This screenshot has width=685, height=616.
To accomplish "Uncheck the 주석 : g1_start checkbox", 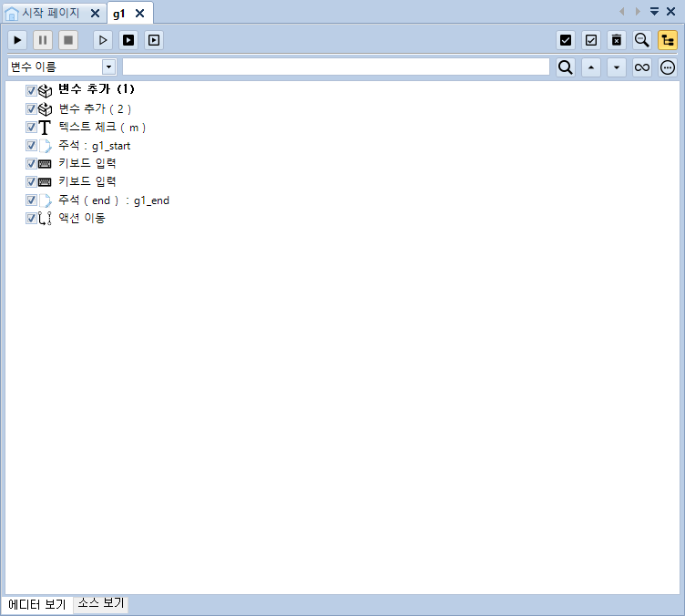I will point(31,145).
